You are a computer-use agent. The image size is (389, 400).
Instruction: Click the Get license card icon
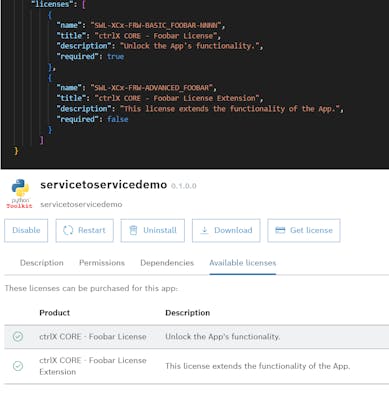(x=280, y=230)
